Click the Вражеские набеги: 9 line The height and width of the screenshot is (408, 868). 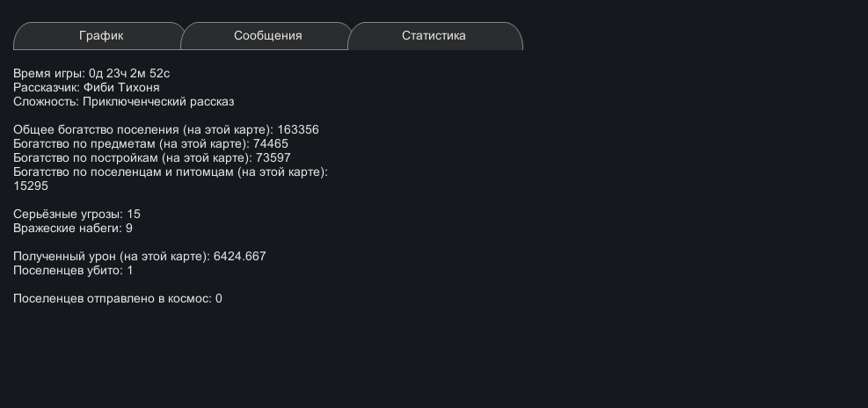73,229
